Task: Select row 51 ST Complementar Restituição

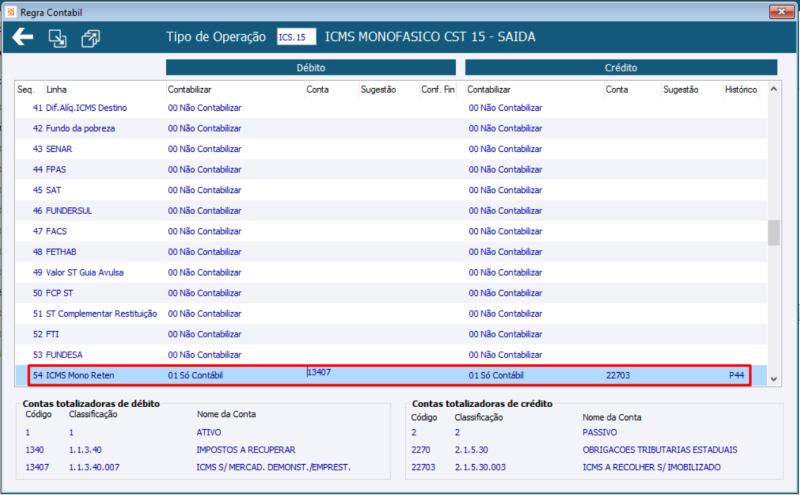Action: (391, 313)
